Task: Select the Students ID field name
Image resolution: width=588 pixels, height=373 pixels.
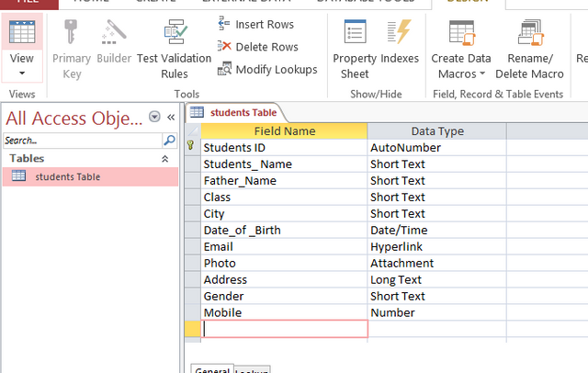Action: pyautogui.click(x=284, y=148)
